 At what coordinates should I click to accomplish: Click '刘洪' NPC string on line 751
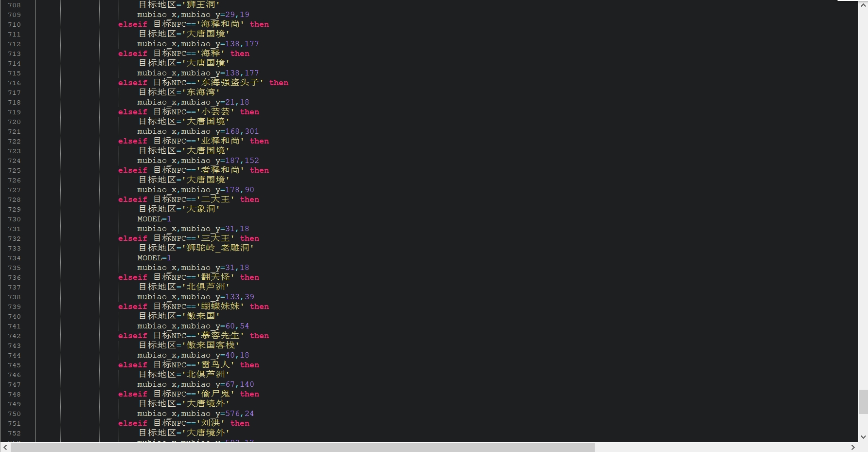point(211,423)
